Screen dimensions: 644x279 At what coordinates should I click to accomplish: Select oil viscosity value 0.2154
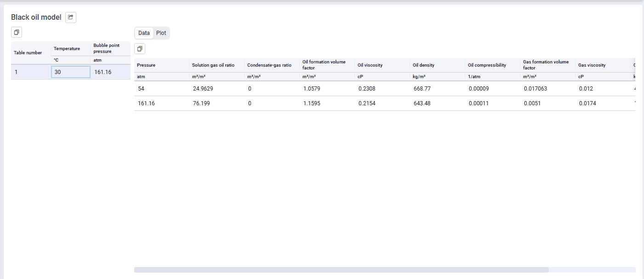[x=382, y=103]
